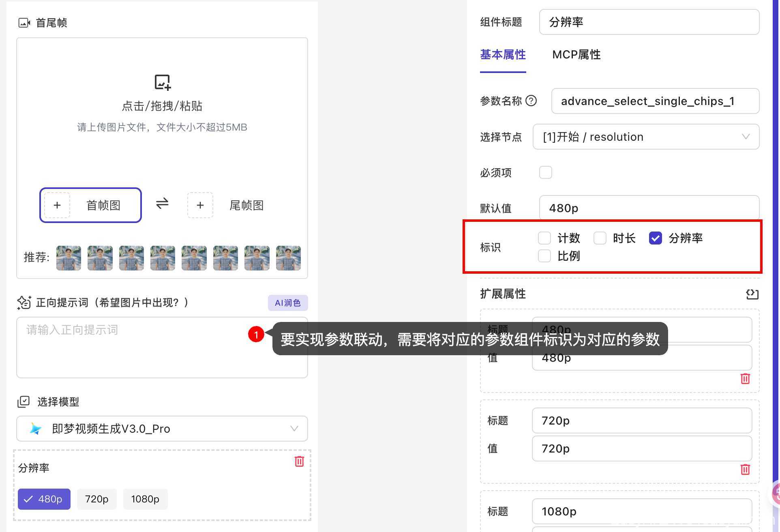This screenshot has height=532, width=780.
Task: Delete the 720p option entry
Action: point(745,470)
